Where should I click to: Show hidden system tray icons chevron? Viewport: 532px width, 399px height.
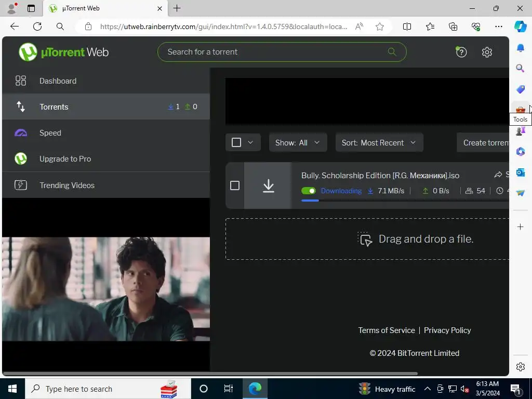428,389
